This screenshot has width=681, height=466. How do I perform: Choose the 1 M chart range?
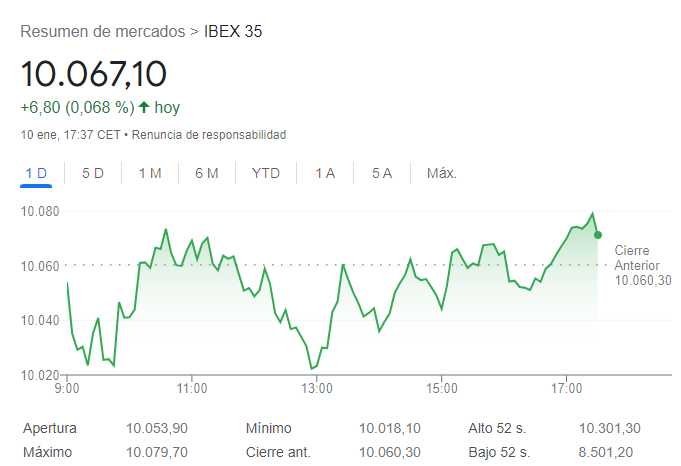pos(150,173)
